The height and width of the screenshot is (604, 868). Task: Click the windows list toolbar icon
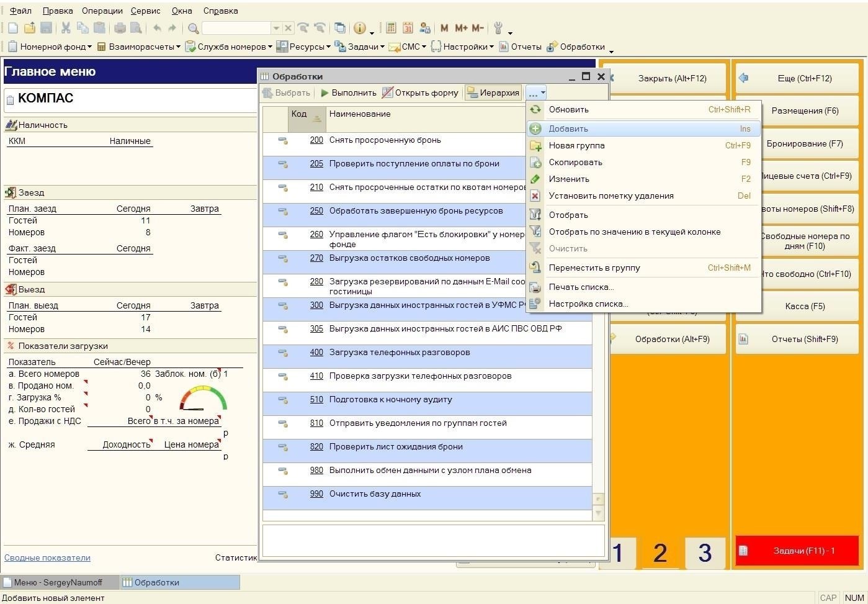coord(340,28)
